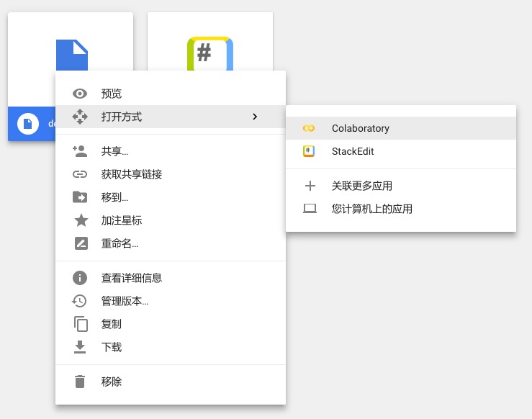Viewport: 532px width, 419px height.
Task: Click the link icon for 获取共享链接
Action: tap(80, 174)
